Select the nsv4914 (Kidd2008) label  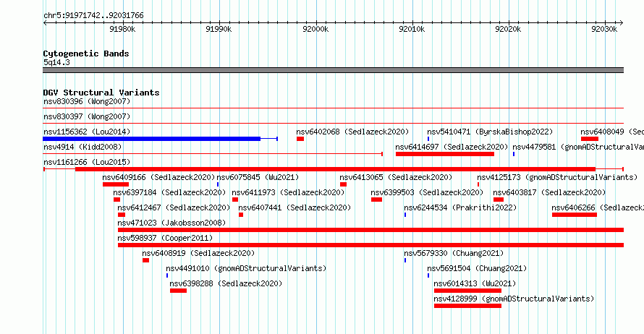[82, 147]
